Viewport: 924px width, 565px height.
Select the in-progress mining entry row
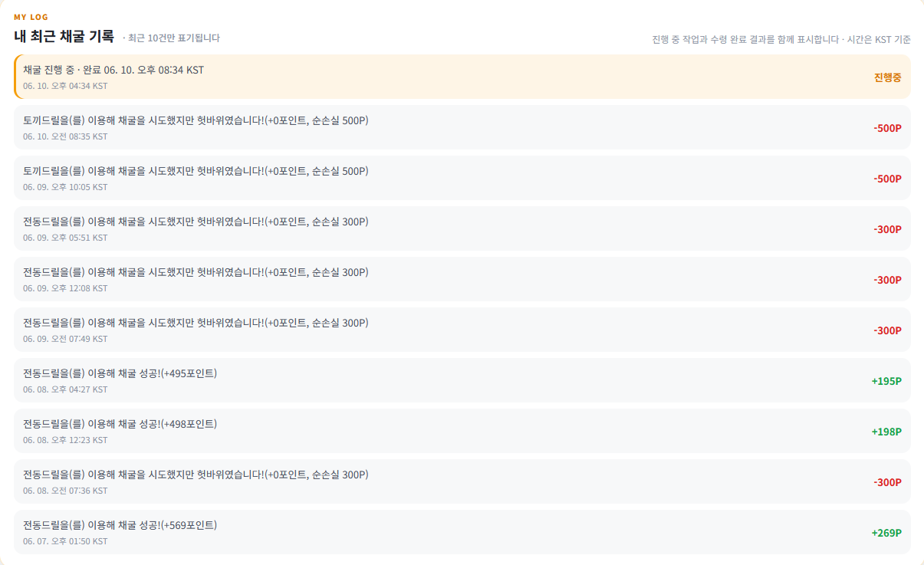[462, 77]
